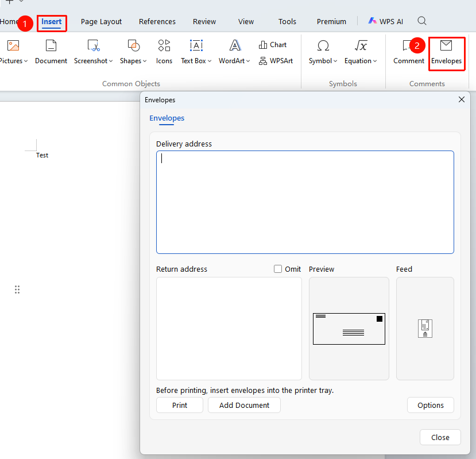Select the Envelopes tab in the dialog
476x459 pixels.
point(167,118)
